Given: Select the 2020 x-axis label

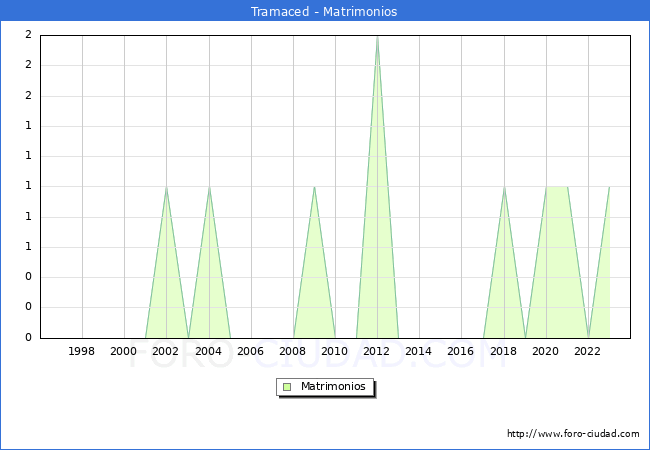Looking at the screenshot, I should point(546,351).
